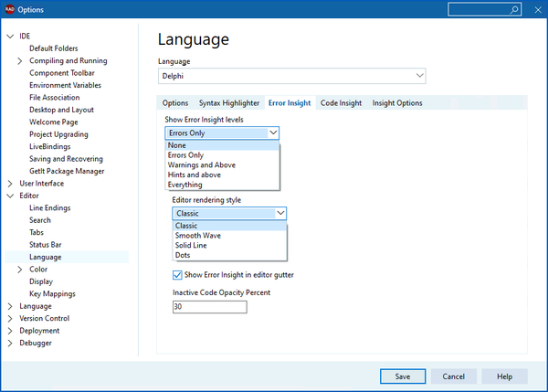
Task: Select Tabs under Editor
Action: click(x=37, y=232)
